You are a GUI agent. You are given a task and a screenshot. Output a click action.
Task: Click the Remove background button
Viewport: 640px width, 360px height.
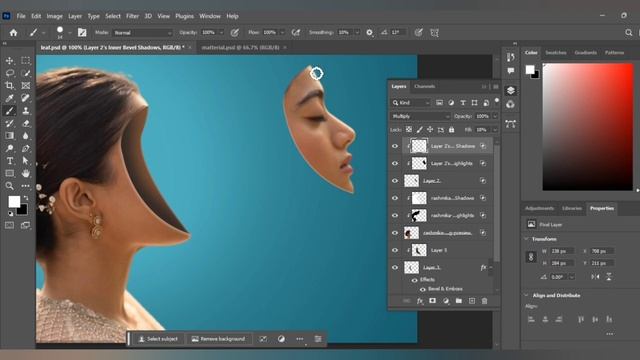click(218, 339)
